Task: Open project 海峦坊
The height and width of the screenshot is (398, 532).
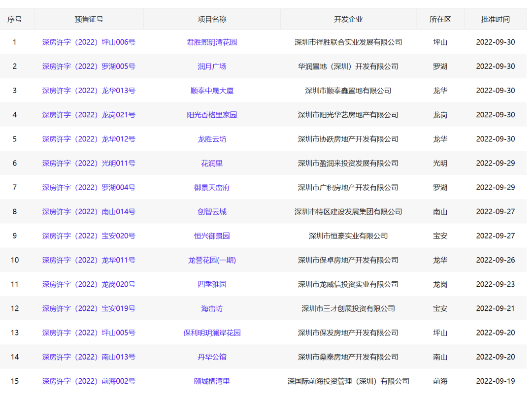Action: tap(212, 308)
